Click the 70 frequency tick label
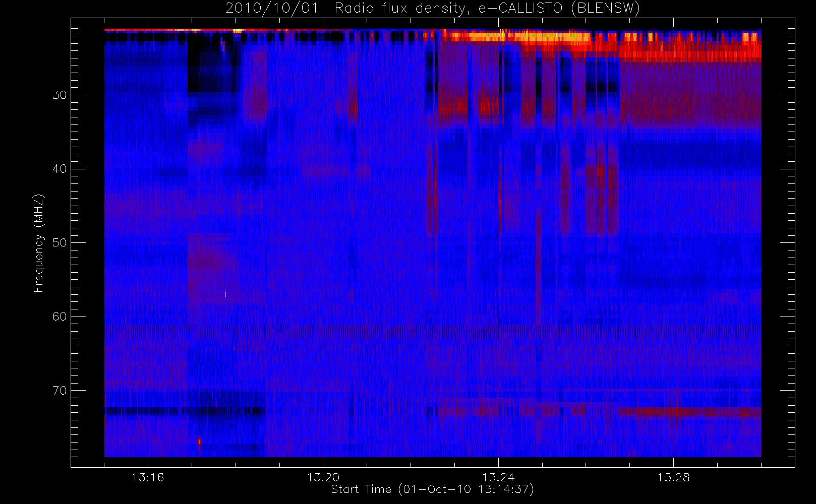The width and height of the screenshot is (816, 504). click(x=60, y=391)
